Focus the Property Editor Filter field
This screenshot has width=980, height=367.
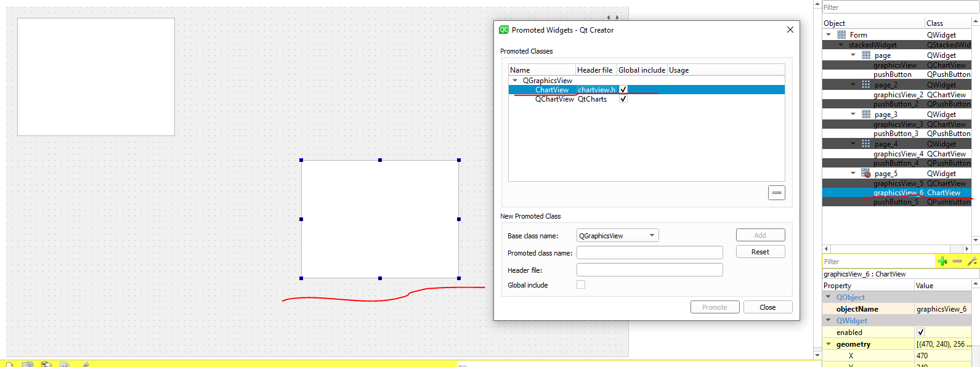click(x=878, y=261)
